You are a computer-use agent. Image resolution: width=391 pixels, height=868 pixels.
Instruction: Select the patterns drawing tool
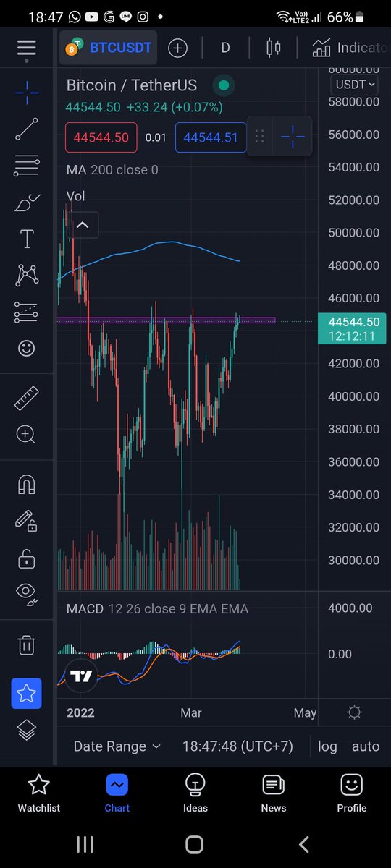27,275
